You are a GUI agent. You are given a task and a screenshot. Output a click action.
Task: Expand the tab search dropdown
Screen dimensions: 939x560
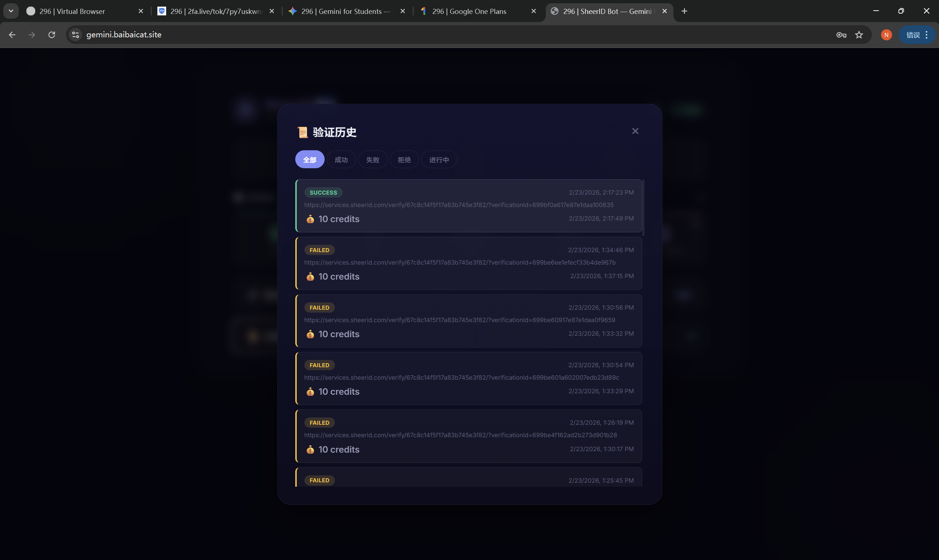[x=11, y=11]
